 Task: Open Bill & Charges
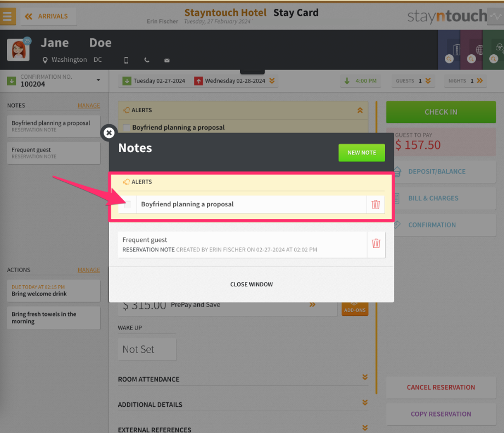(x=445, y=198)
